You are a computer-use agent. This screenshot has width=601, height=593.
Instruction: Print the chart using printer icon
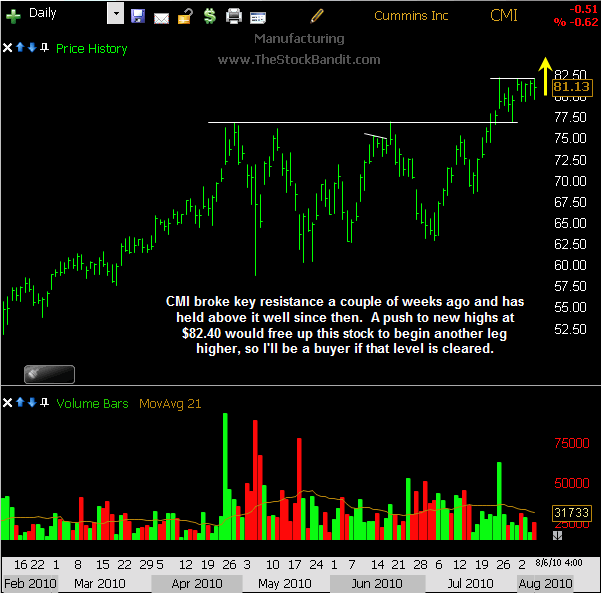point(234,16)
